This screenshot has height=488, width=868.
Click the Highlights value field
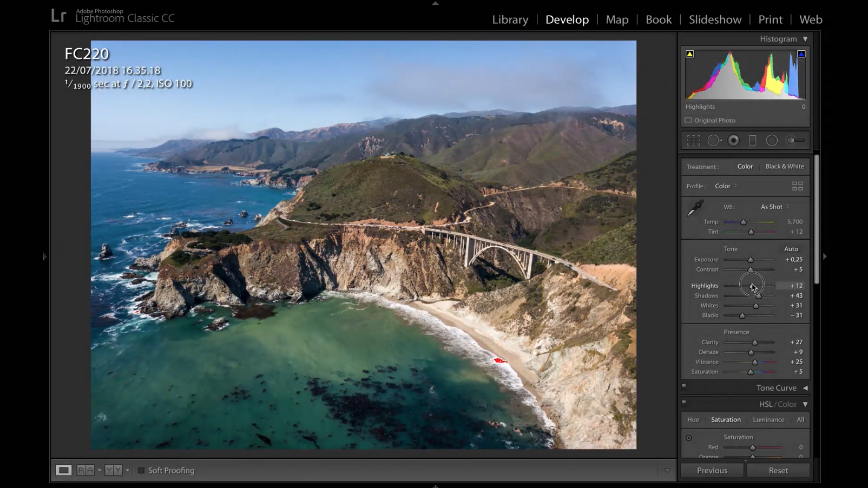click(790, 286)
